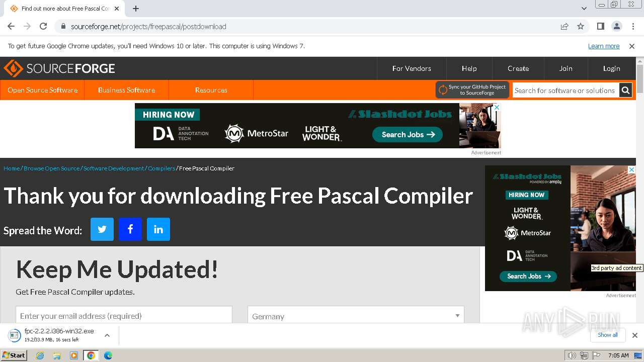Screen dimensions: 644x362
Task: Open Learn more about Chrome updates
Action: click(x=604, y=46)
